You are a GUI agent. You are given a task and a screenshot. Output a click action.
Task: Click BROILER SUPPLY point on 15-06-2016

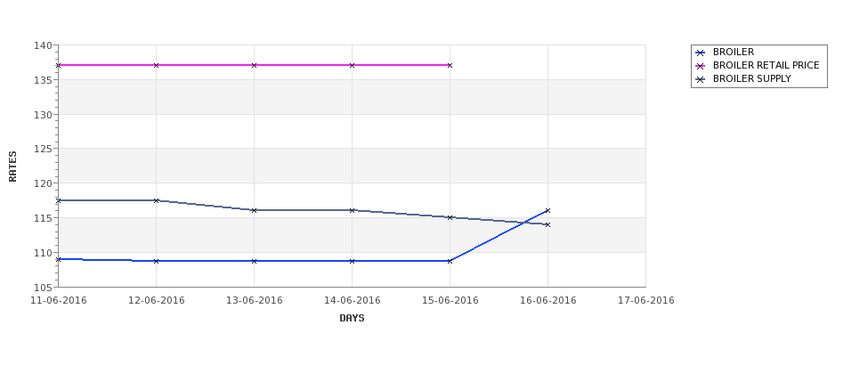[x=450, y=217]
